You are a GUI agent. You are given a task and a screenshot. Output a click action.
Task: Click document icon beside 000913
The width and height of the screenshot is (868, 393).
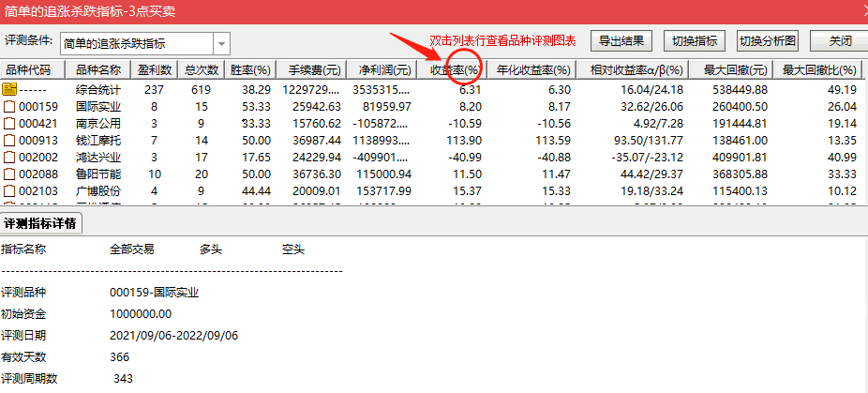pos(8,141)
